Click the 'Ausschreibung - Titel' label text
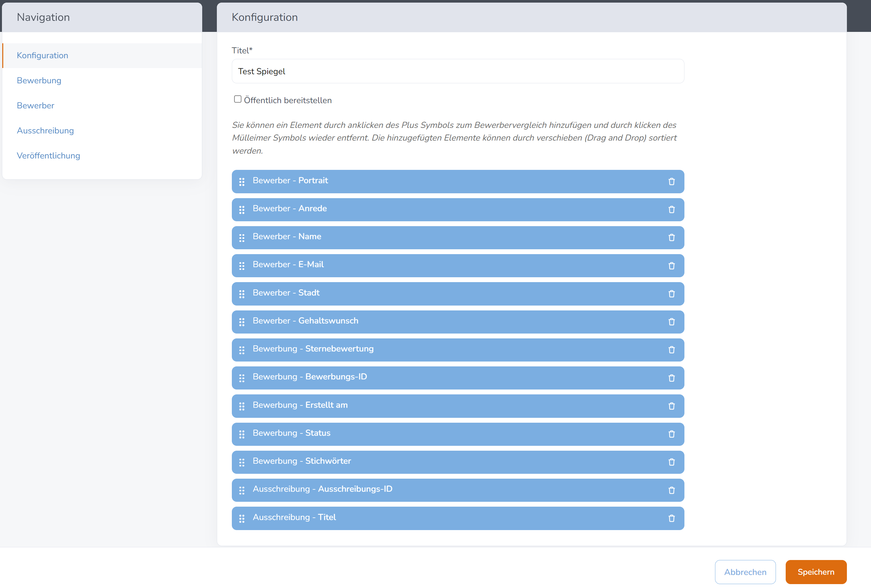 294,517
